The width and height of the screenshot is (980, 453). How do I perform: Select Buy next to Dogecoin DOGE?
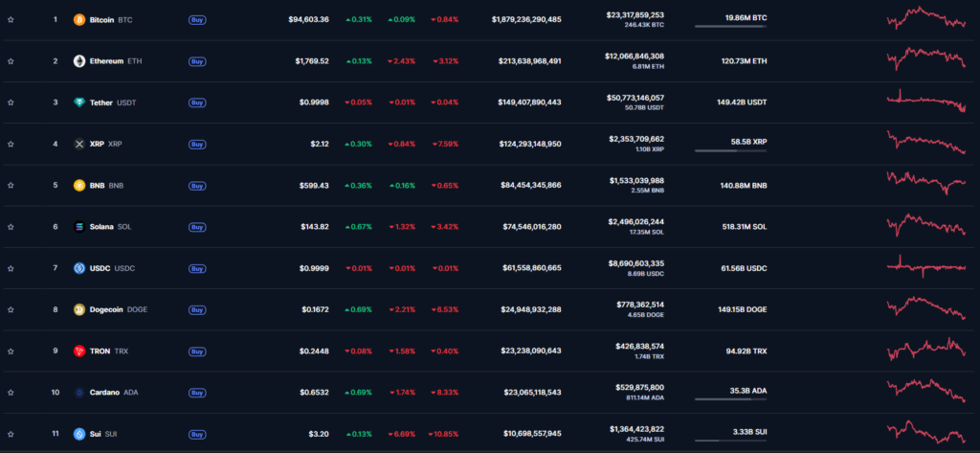point(197,309)
